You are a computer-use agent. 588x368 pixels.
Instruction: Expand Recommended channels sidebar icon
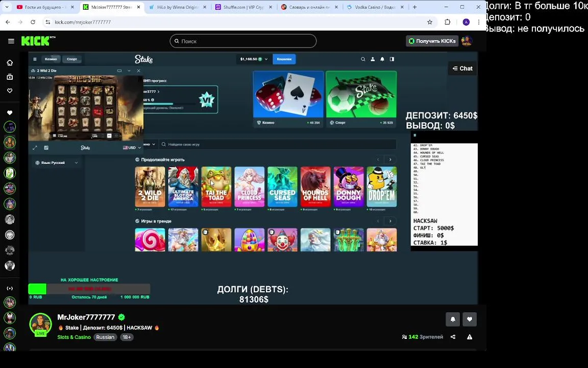coord(10,288)
